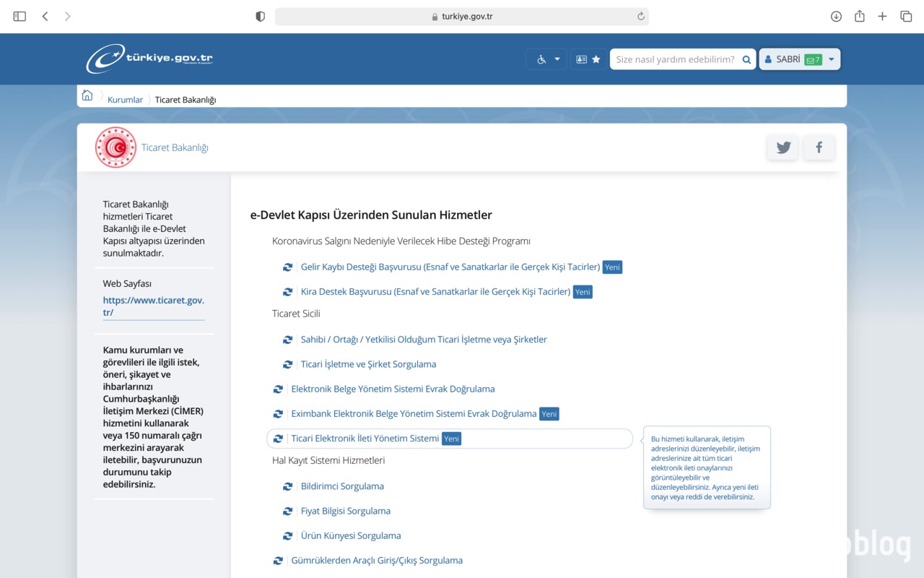
Task: Show the Safari tab overview
Action: 906,16
